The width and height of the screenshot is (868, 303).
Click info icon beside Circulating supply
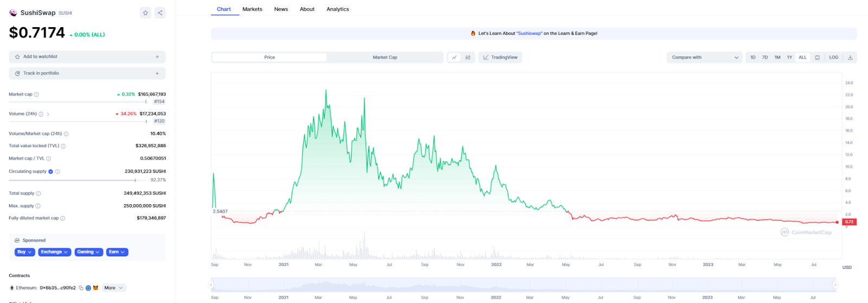click(x=58, y=172)
